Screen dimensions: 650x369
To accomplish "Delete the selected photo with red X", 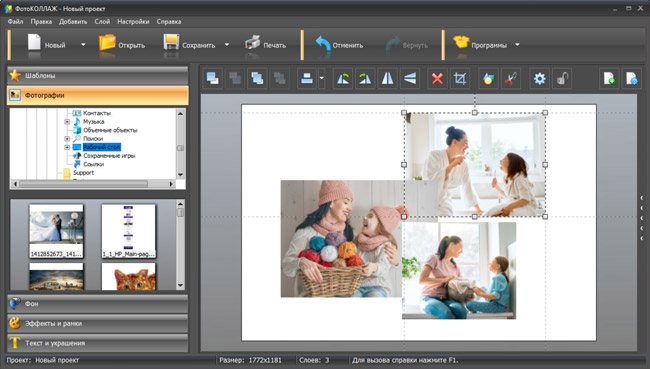I will [437, 78].
